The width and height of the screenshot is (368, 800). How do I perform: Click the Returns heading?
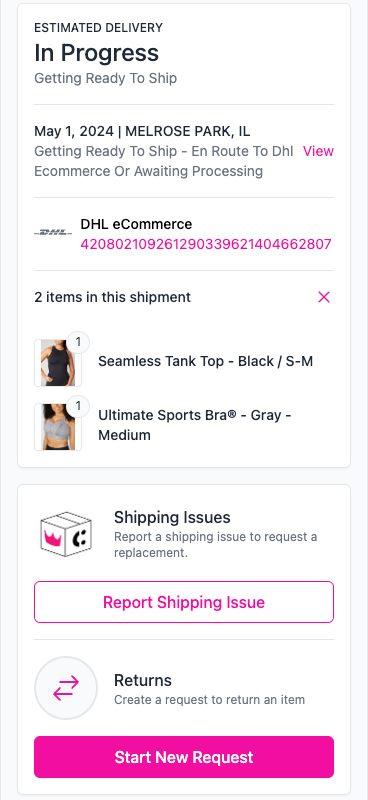pyautogui.click(x=143, y=680)
